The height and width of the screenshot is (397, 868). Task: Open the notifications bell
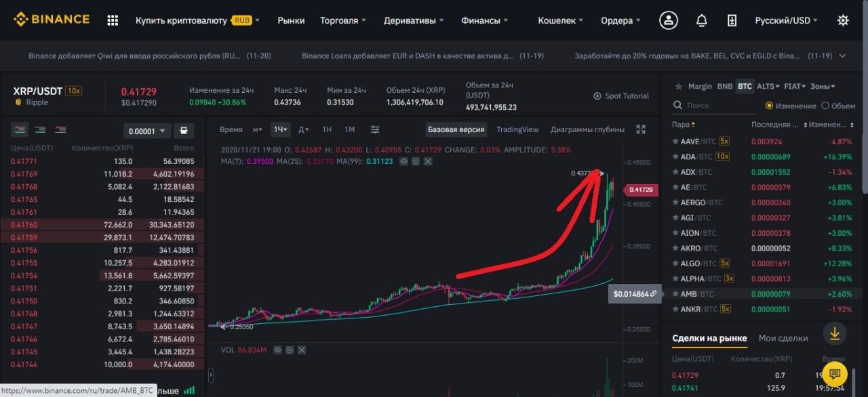pyautogui.click(x=702, y=20)
